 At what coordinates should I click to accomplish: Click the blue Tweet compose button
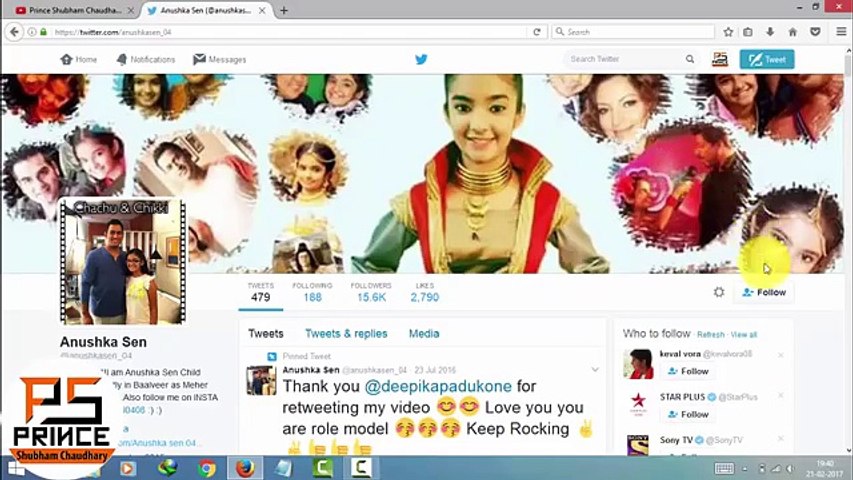[x=767, y=59]
